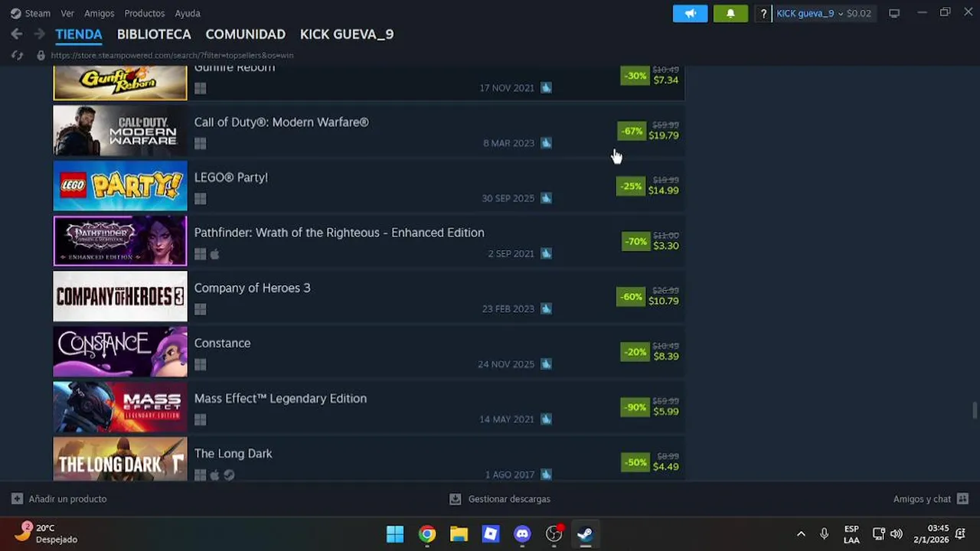Click the microphone icon in system tray
This screenshot has height=551, width=980.
[x=824, y=534]
